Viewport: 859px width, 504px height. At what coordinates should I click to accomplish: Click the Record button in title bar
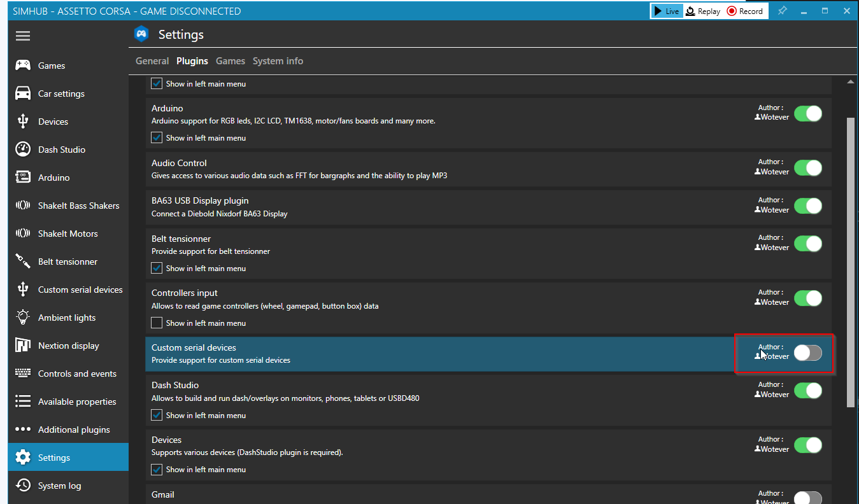pyautogui.click(x=744, y=10)
